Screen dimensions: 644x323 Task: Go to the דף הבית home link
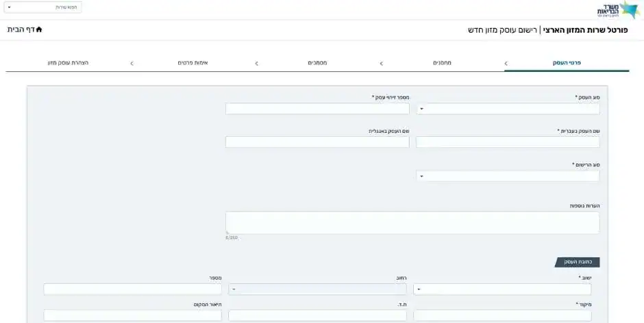click(x=21, y=29)
